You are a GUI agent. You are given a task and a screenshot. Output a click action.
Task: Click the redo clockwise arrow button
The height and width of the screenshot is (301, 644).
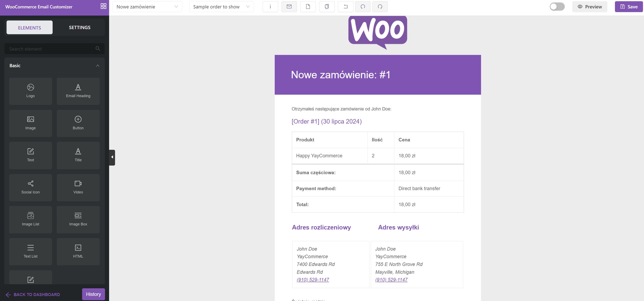click(x=380, y=7)
